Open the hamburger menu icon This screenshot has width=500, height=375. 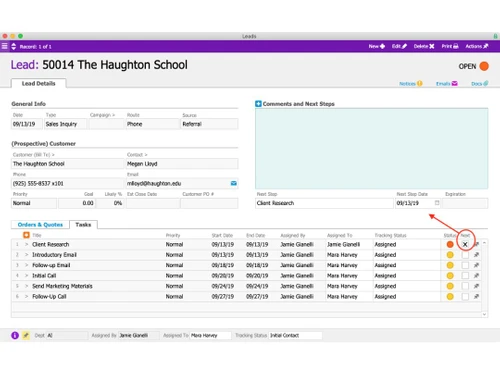5,46
